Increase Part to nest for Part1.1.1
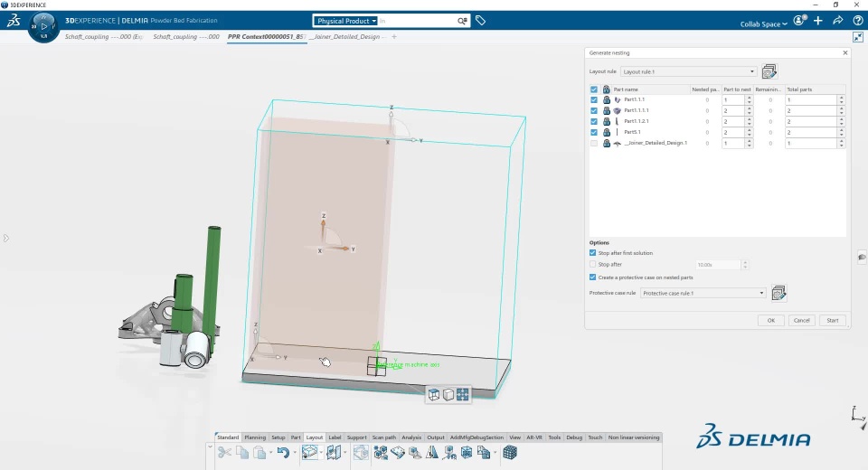This screenshot has height=470, width=868. (749, 108)
